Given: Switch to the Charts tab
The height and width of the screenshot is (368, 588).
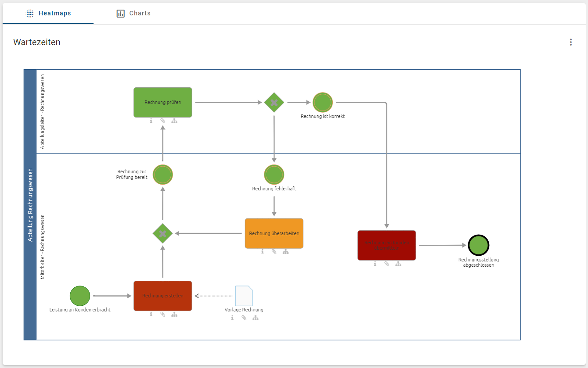Looking at the screenshot, I should [x=133, y=14].
